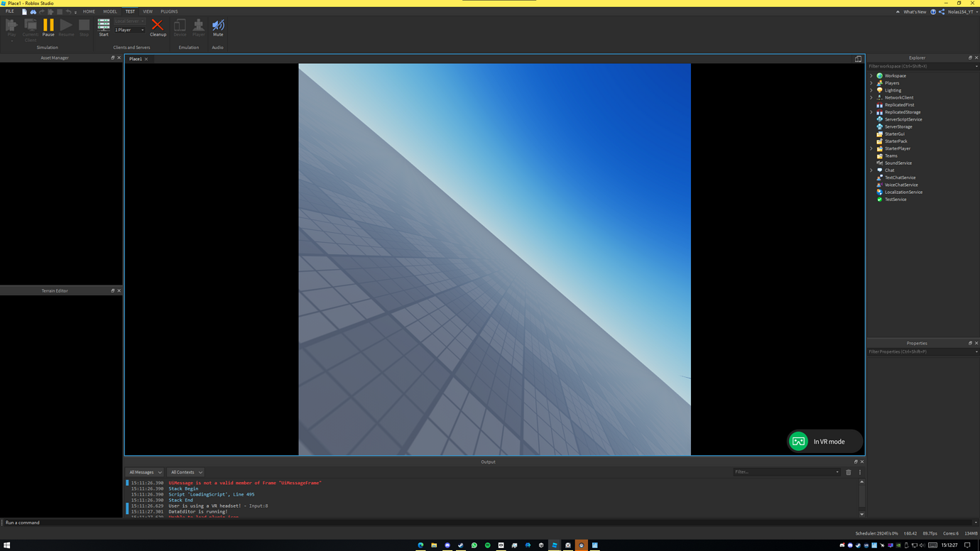Select TestService in Explorer
Viewport: 980px width, 551px height.
click(x=895, y=200)
